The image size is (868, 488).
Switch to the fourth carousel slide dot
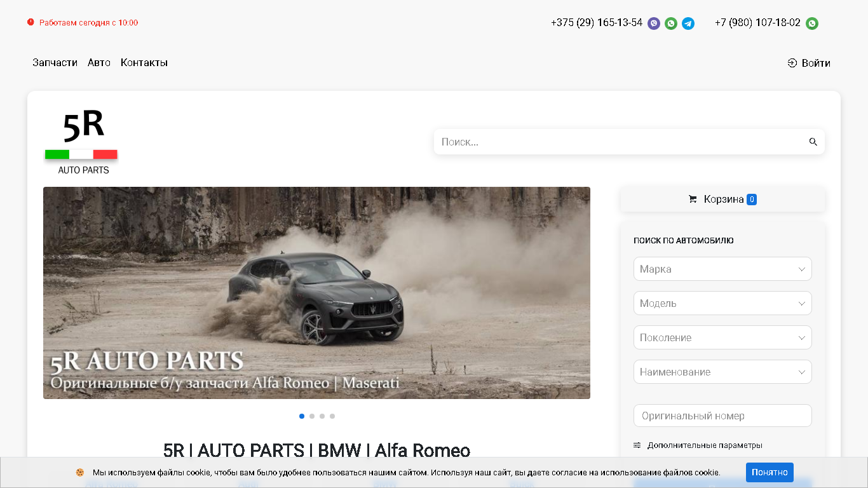tap(332, 416)
